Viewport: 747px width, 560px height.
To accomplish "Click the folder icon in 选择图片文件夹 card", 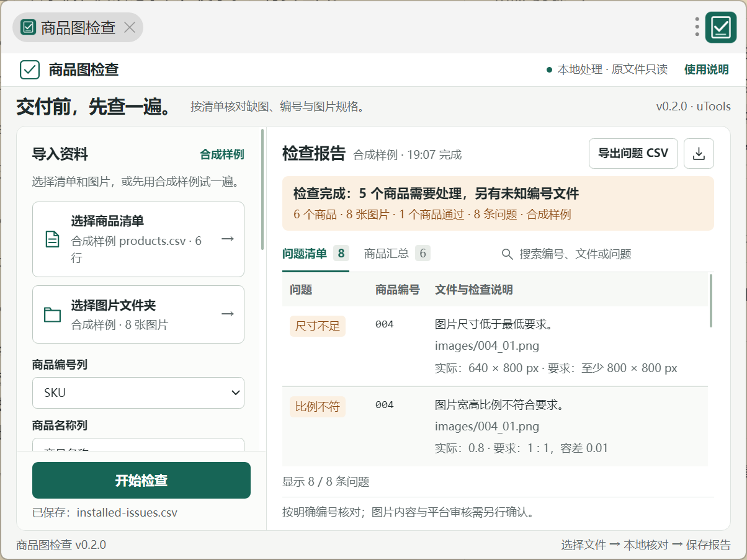I will point(53,314).
